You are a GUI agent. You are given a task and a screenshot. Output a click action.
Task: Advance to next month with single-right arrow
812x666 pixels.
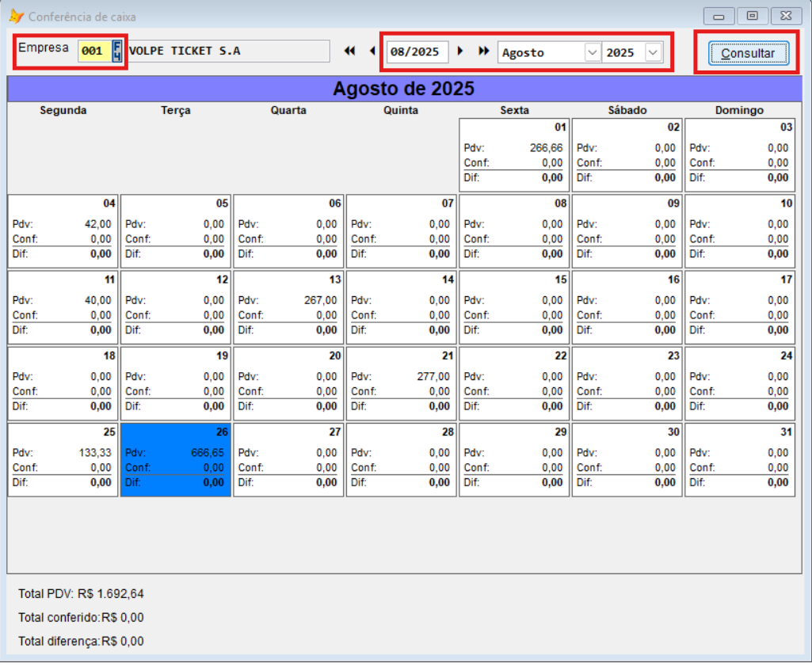click(461, 51)
